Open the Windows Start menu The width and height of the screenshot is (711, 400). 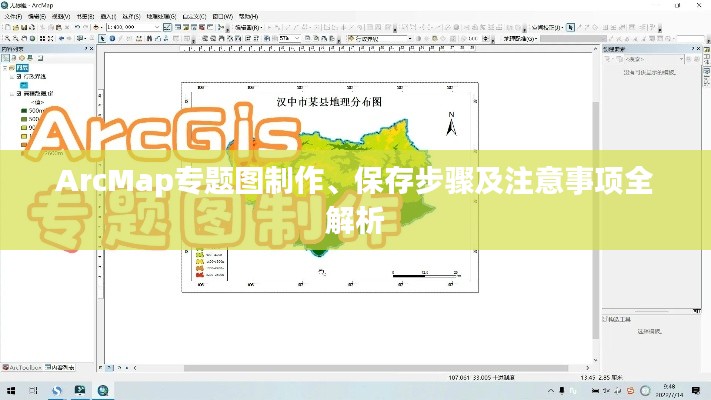click(x=11, y=390)
